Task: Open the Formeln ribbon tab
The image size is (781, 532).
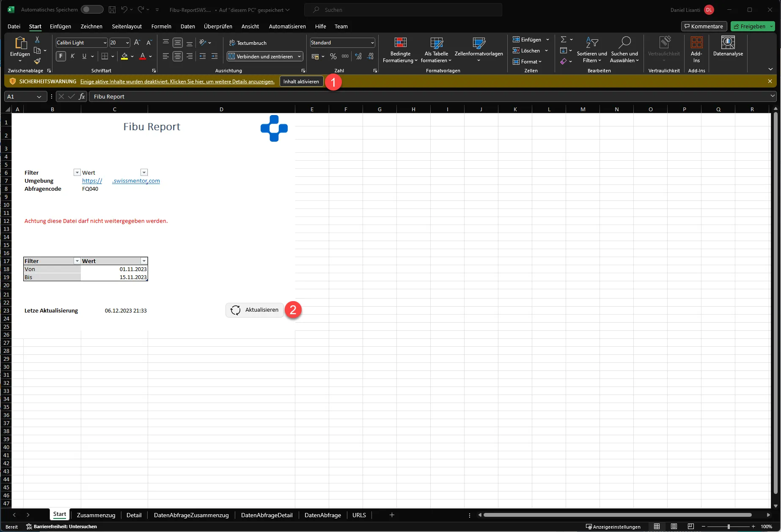Action: [x=161, y=26]
